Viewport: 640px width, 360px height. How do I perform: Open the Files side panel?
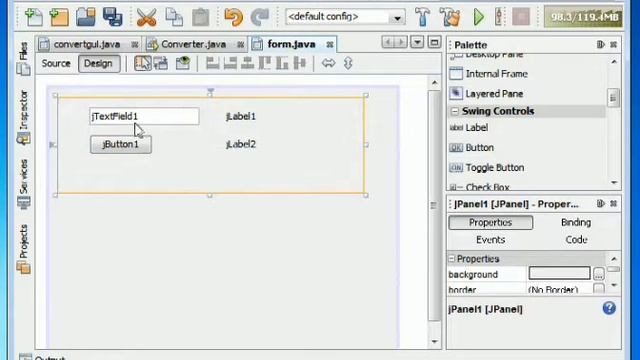coord(24,58)
